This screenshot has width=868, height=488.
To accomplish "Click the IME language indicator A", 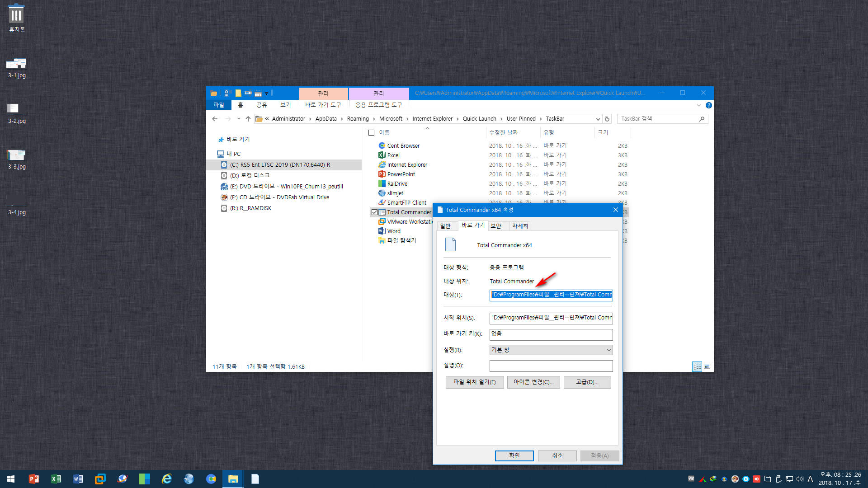I will [x=810, y=479].
